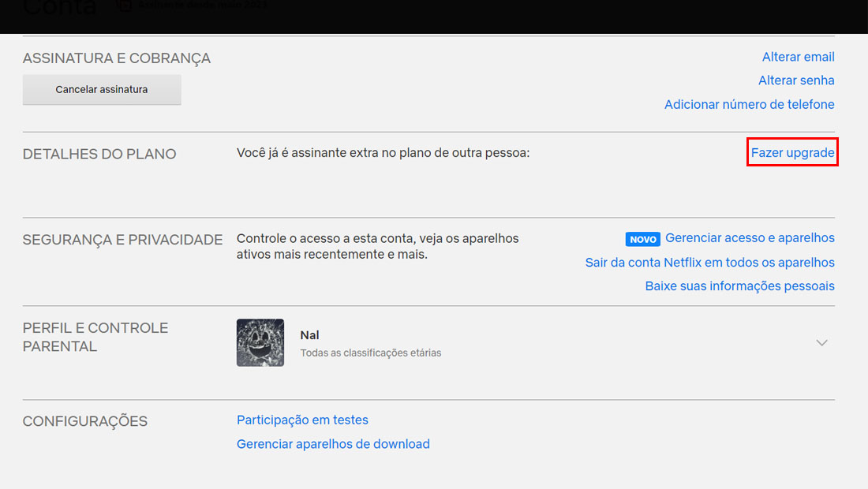The height and width of the screenshot is (489, 868).
Task: Click the DETALHES DO PLANO heading
Action: (x=99, y=154)
